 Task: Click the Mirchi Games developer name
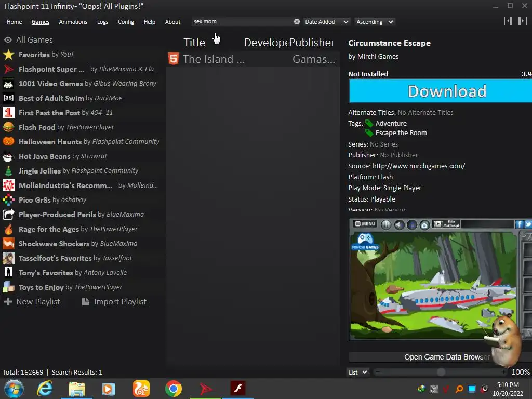(378, 56)
